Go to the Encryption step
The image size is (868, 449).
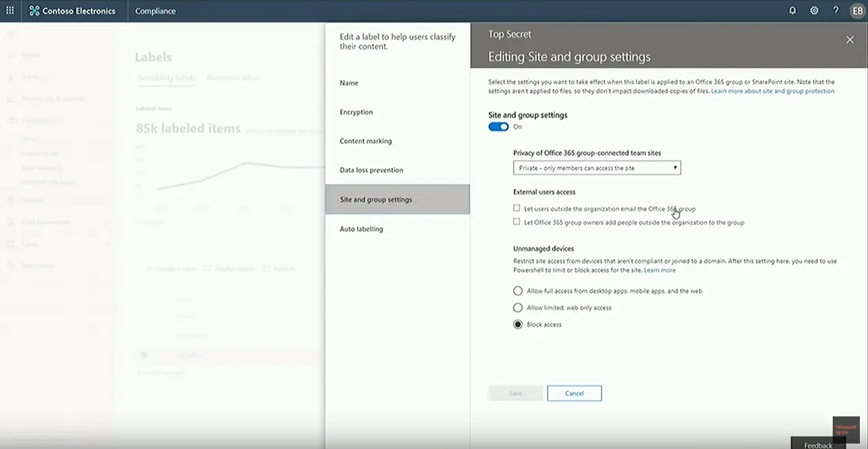[x=356, y=112]
